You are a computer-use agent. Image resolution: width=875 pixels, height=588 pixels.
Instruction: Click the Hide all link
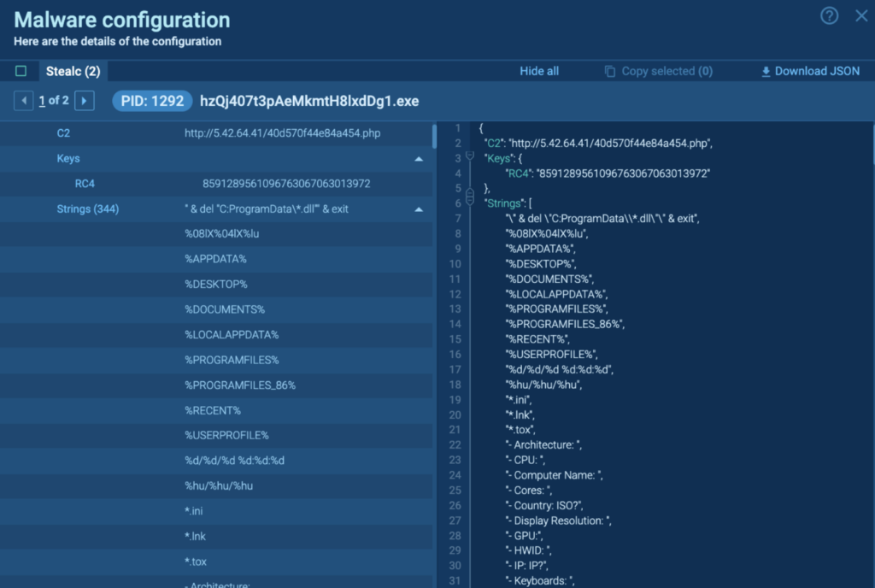point(539,72)
